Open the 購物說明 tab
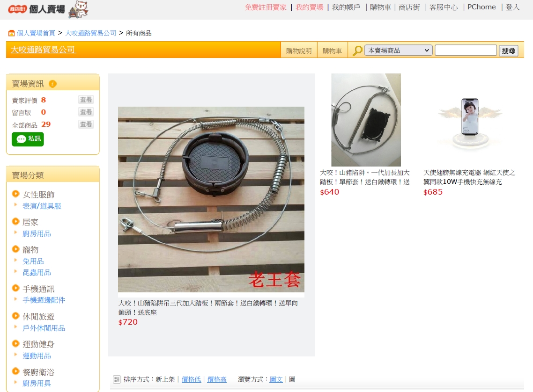 [x=299, y=51]
